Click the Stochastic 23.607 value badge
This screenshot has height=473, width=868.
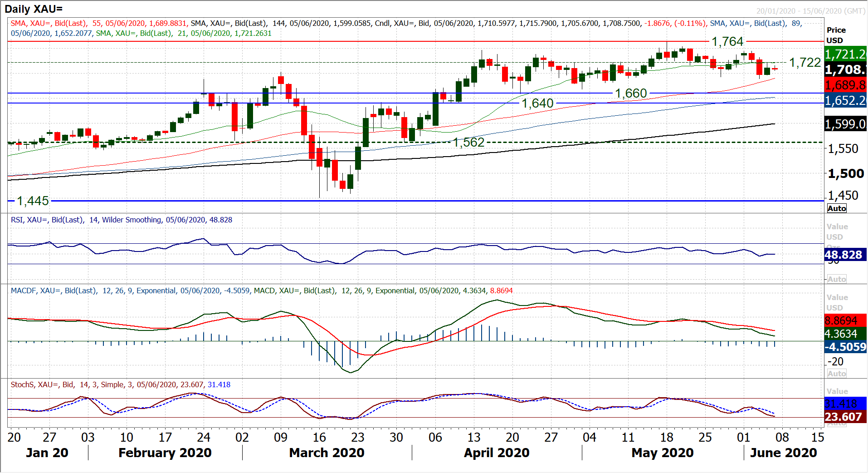845,417
